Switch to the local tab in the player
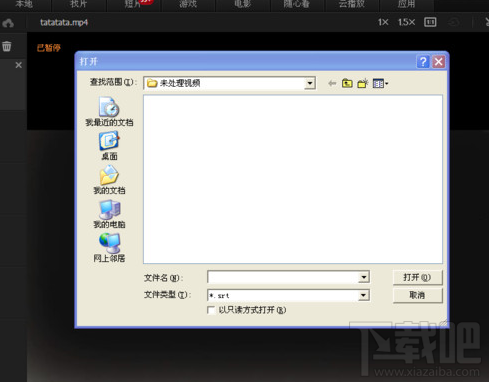 [24, 4]
